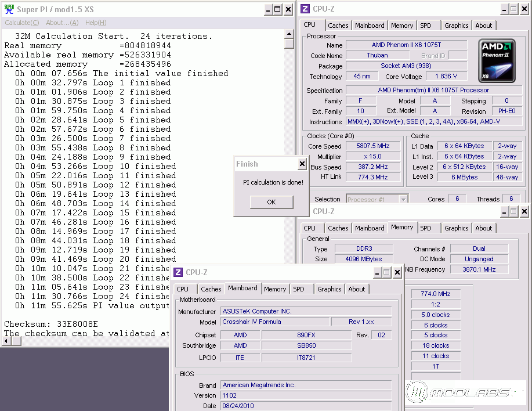This screenshot has height=411, width=532.
Task: Click the Package value "Socket AM3 (938)"
Action: tap(406, 66)
